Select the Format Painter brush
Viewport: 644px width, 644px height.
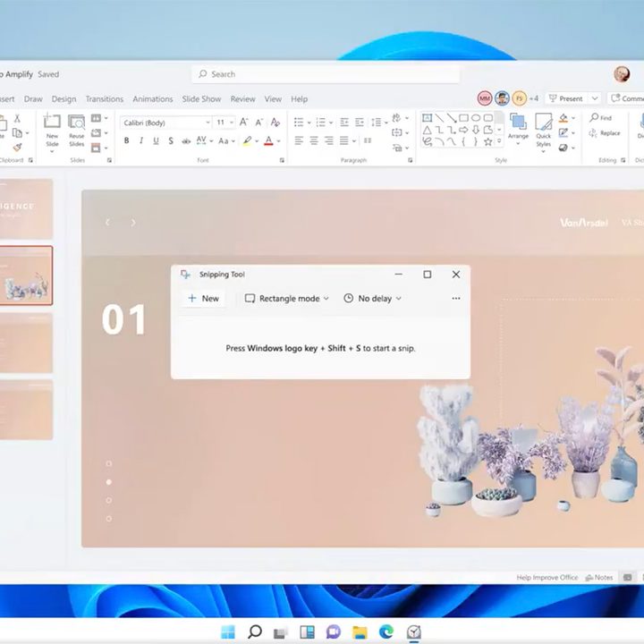point(17,147)
